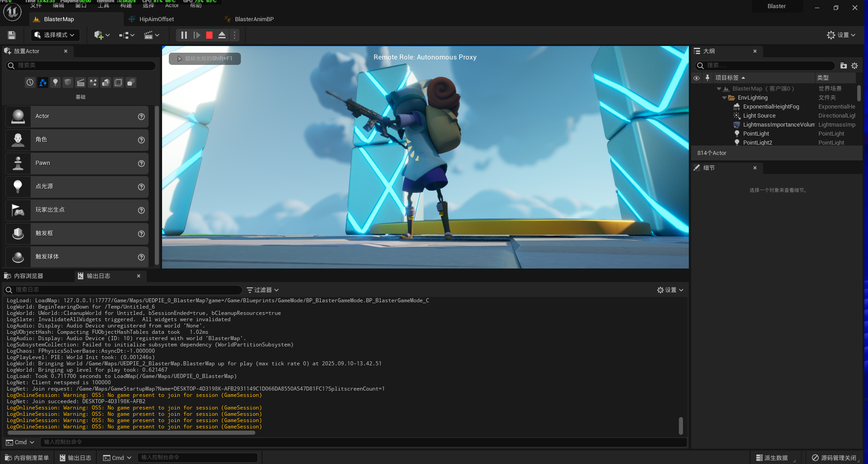Click the Unreal Engine logo icon
Screen dimensions: 868x464
pos(12,12)
